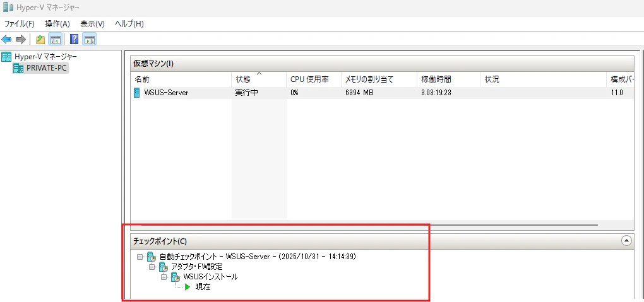Select the 現在 node in checkpoints
The height and width of the screenshot is (302, 644).
tap(203, 287)
